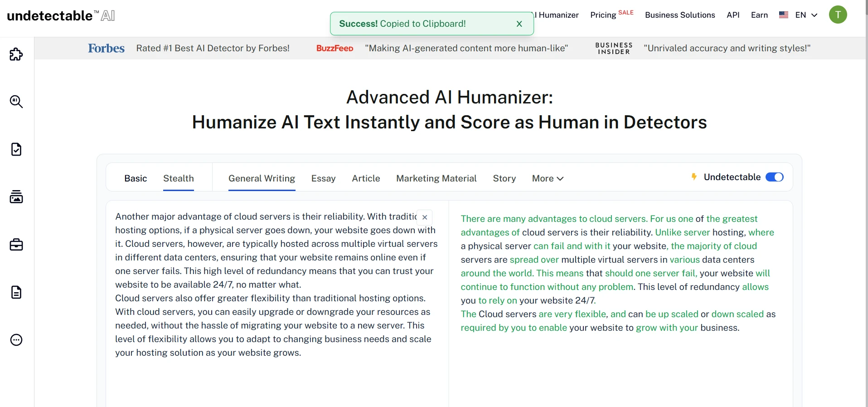The image size is (868, 407).
Task: Open the briefcase sidebar icon
Action: [16, 245]
